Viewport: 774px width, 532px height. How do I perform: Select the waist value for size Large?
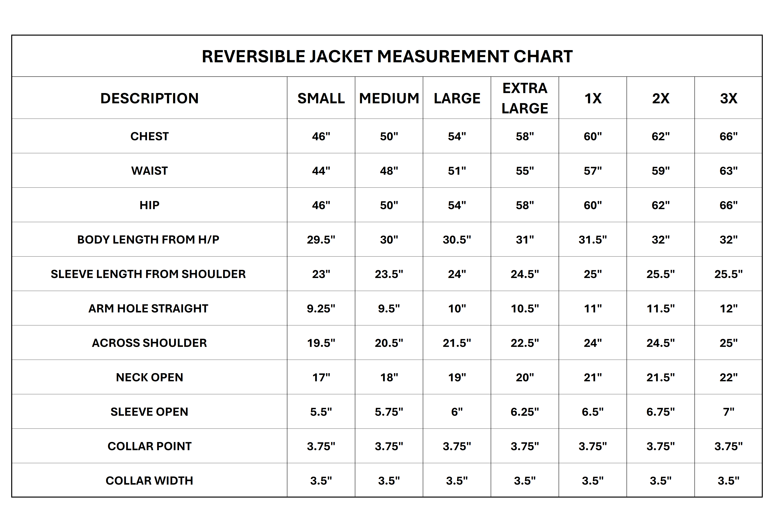(x=457, y=171)
